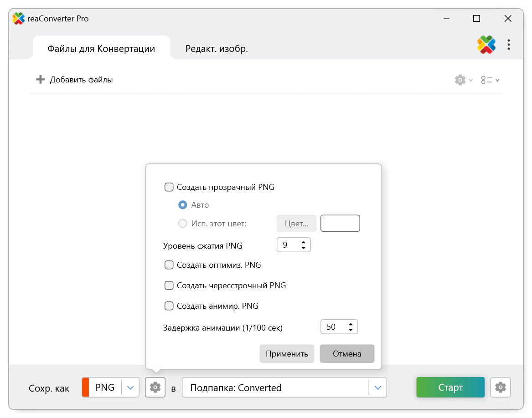Tick the Создать анимир. PNG checkbox
532x418 pixels.
tap(169, 306)
